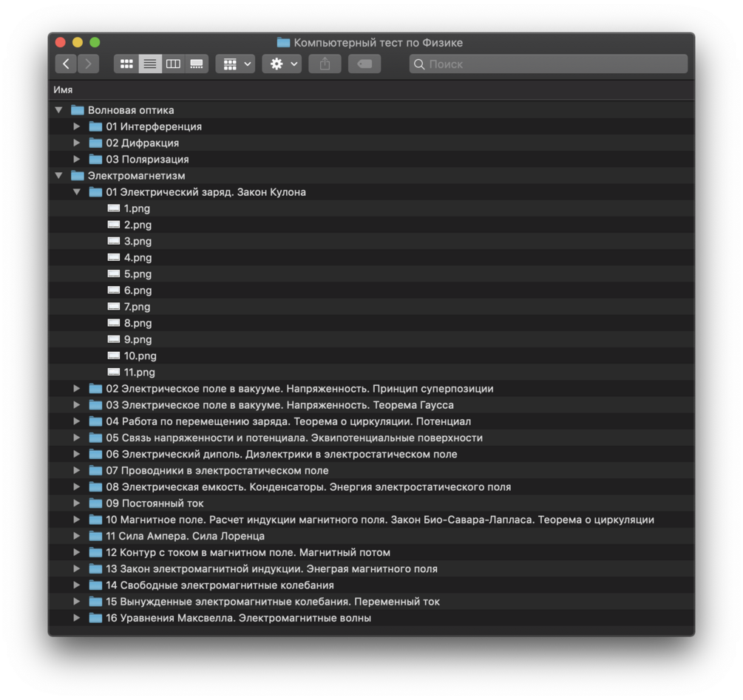Select the 01 Интерференция folder icon

click(95, 126)
